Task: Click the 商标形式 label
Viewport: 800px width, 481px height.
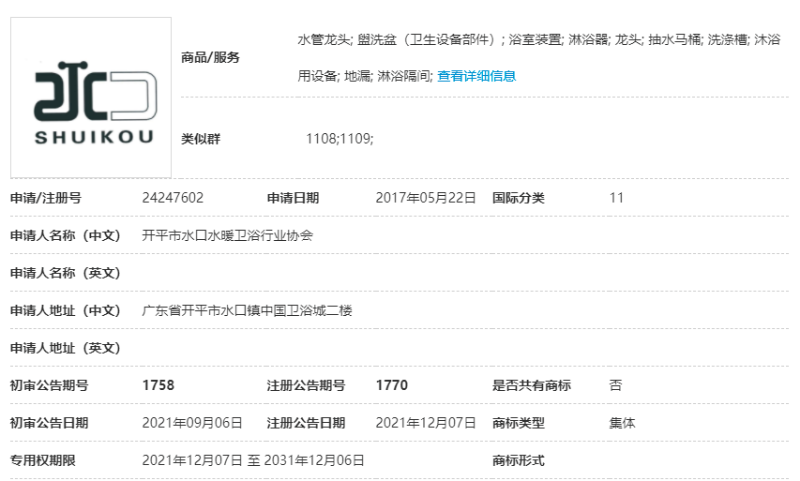Action: [518, 460]
